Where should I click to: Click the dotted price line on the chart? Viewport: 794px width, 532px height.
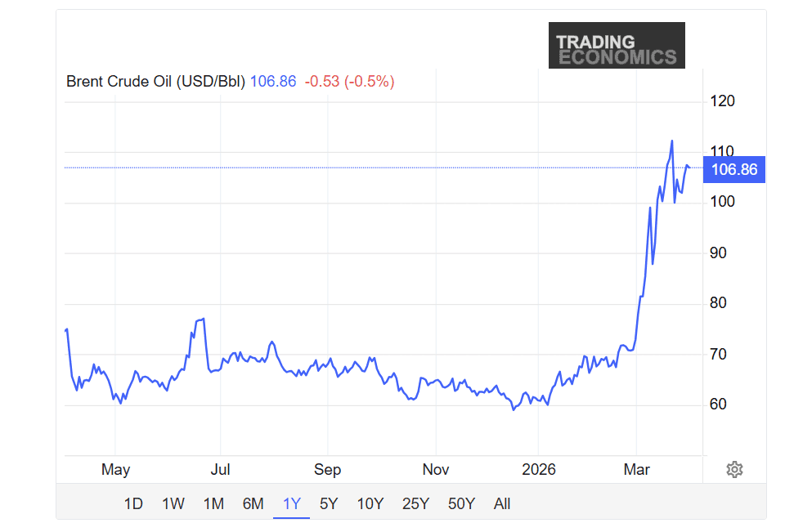click(368, 168)
